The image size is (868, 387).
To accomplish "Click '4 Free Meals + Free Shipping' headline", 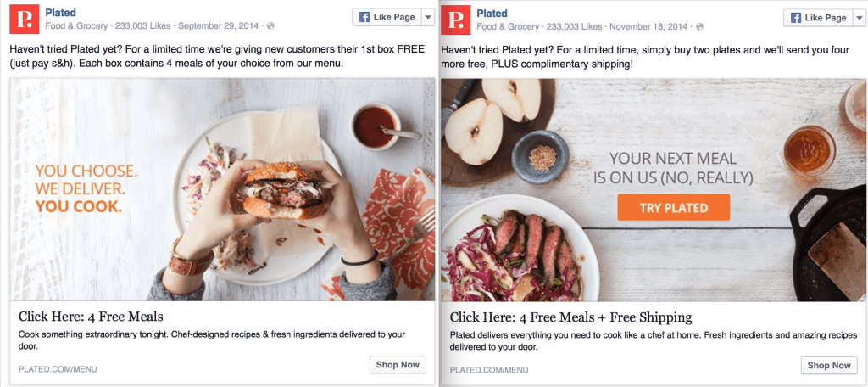I will 570,317.
